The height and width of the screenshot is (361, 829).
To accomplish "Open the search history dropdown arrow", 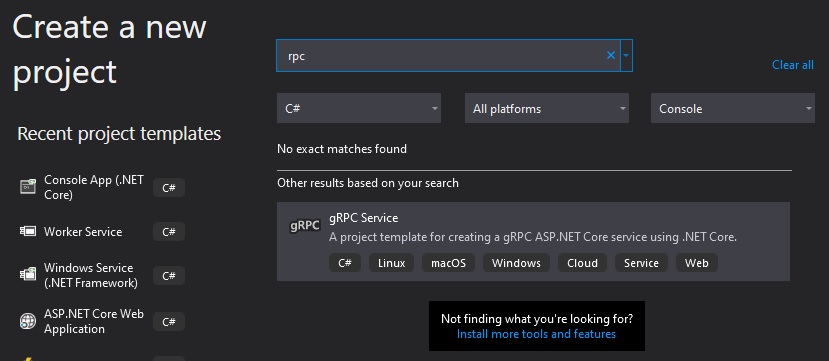I will coord(627,55).
